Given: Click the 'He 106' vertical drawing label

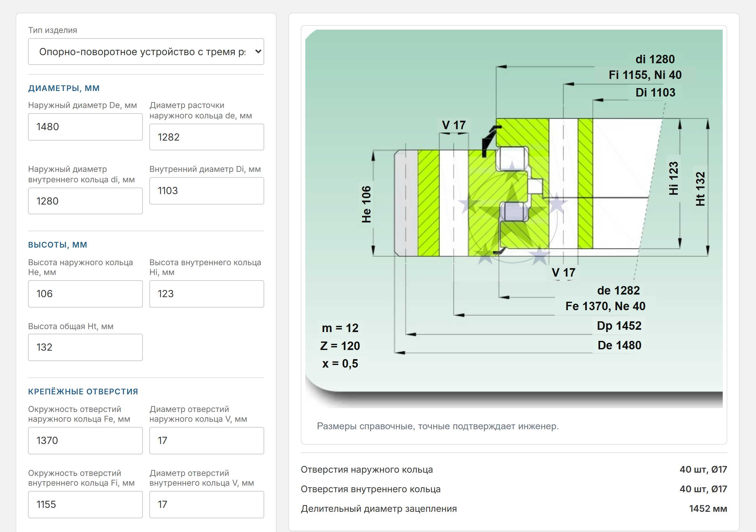Looking at the screenshot, I should 366,205.
